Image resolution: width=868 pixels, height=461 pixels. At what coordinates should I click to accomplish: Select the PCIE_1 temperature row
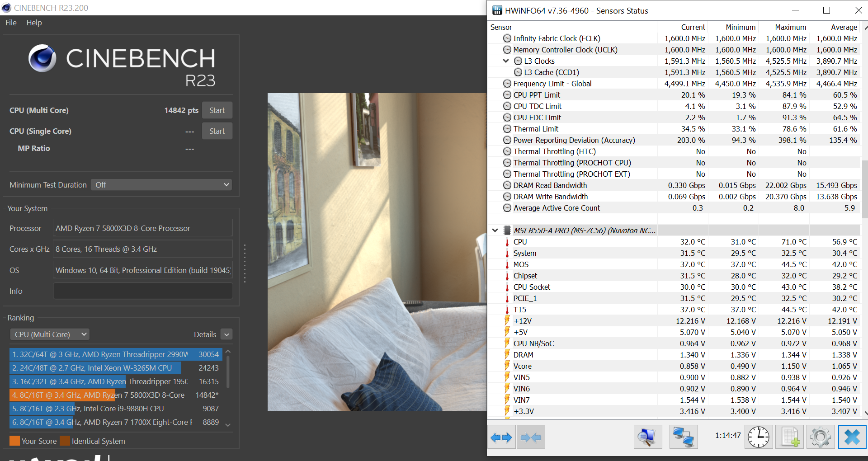coord(674,298)
